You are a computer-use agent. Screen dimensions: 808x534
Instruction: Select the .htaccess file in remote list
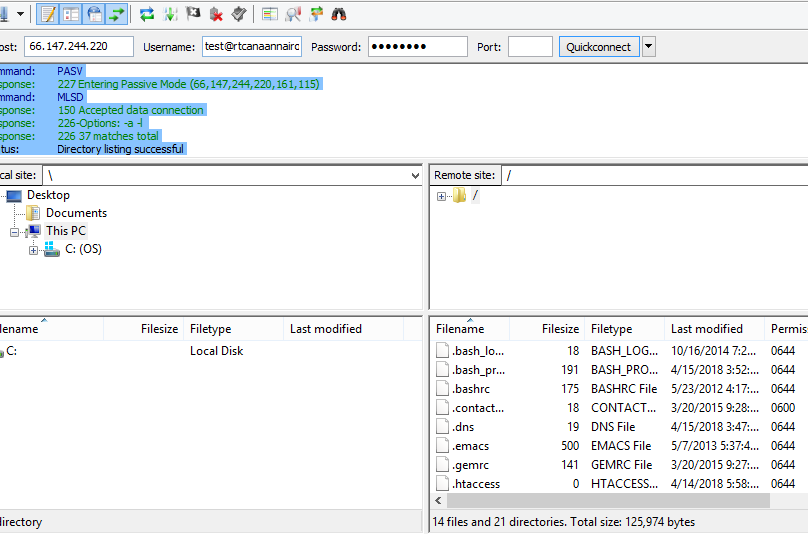pyautogui.click(x=476, y=484)
